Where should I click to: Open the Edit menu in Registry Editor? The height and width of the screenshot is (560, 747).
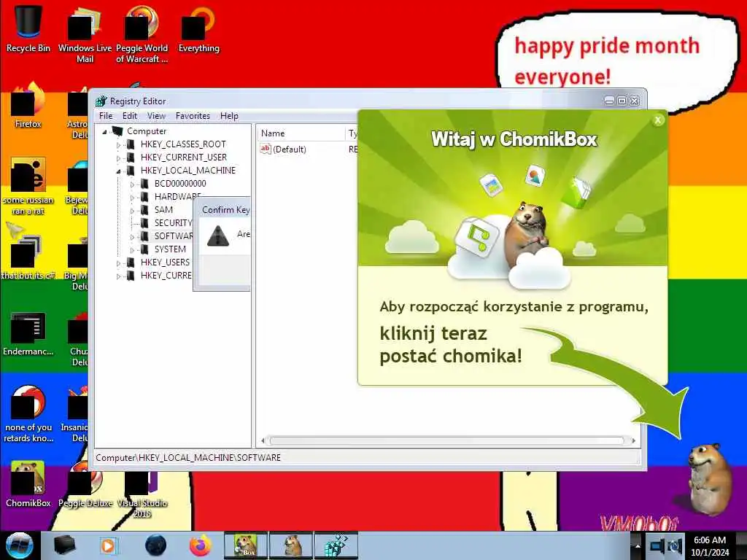click(x=130, y=116)
